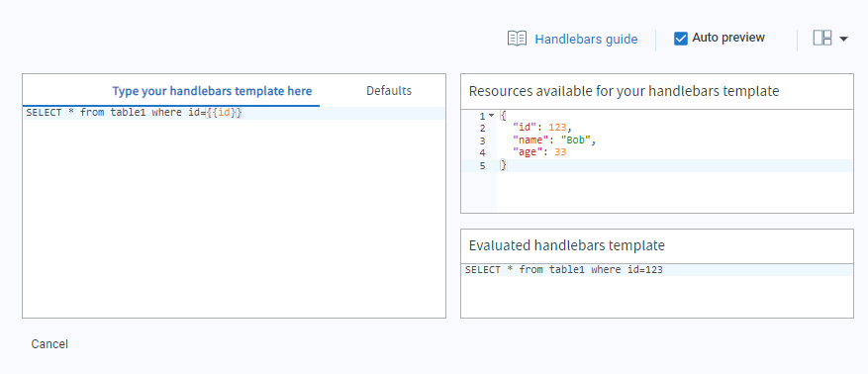Switch to the Defaults tab
The image size is (868, 374).
pos(389,91)
